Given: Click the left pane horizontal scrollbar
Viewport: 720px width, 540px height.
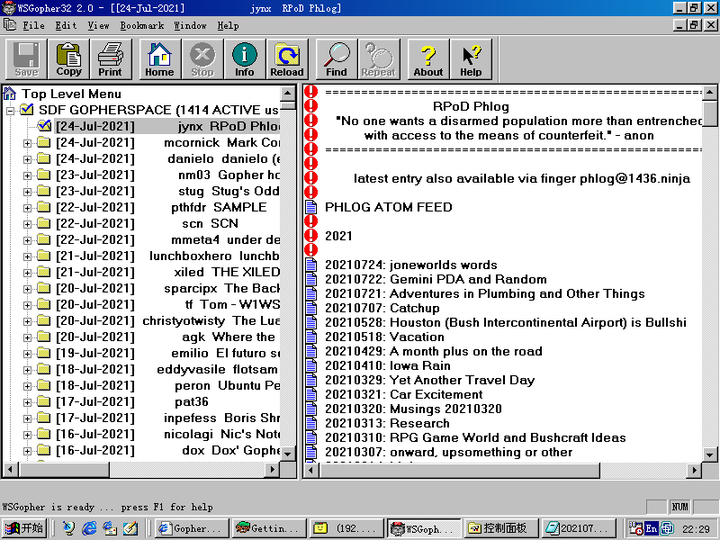Looking at the screenshot, I should (150, 469).
